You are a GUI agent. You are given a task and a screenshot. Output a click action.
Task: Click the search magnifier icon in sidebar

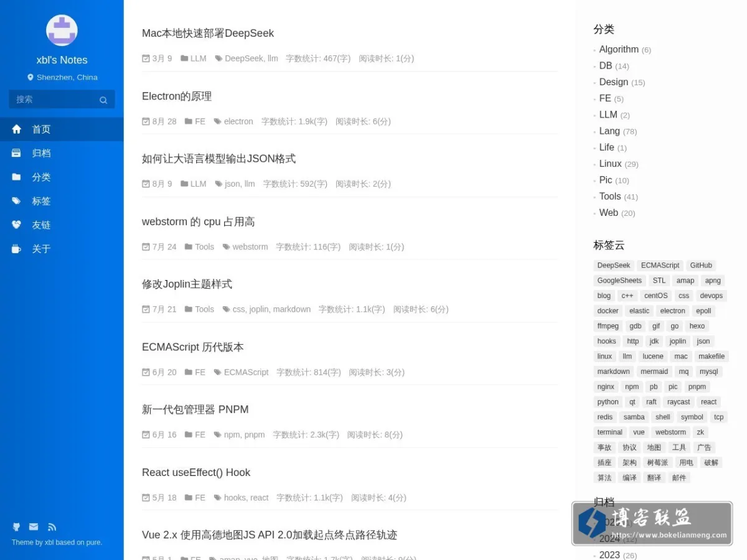click(x=103, y=100)
